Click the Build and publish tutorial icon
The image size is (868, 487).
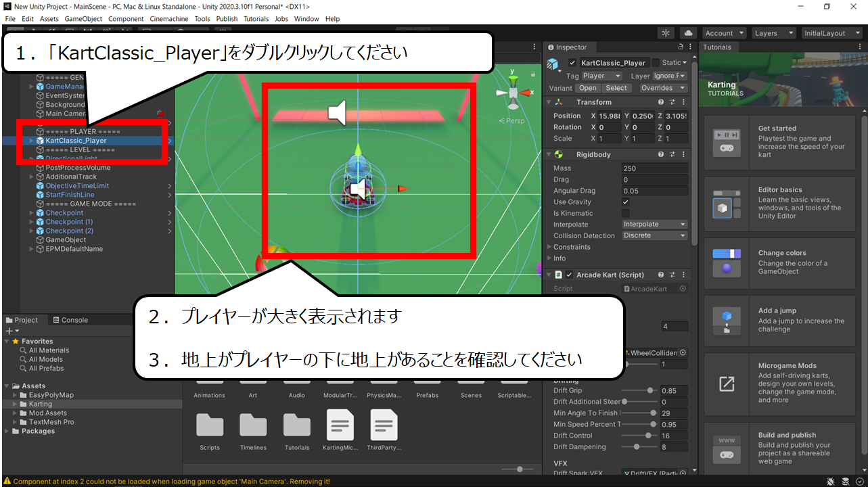(x=727, y=448)
